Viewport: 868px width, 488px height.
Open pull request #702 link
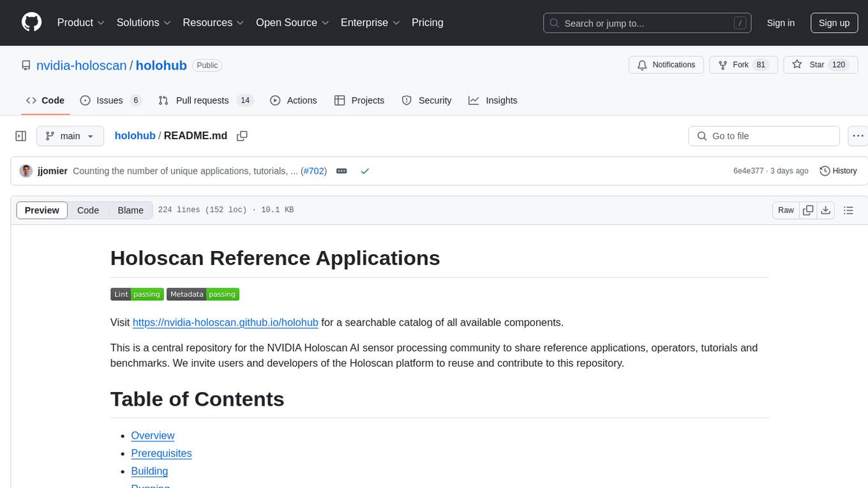pos(313,171)
